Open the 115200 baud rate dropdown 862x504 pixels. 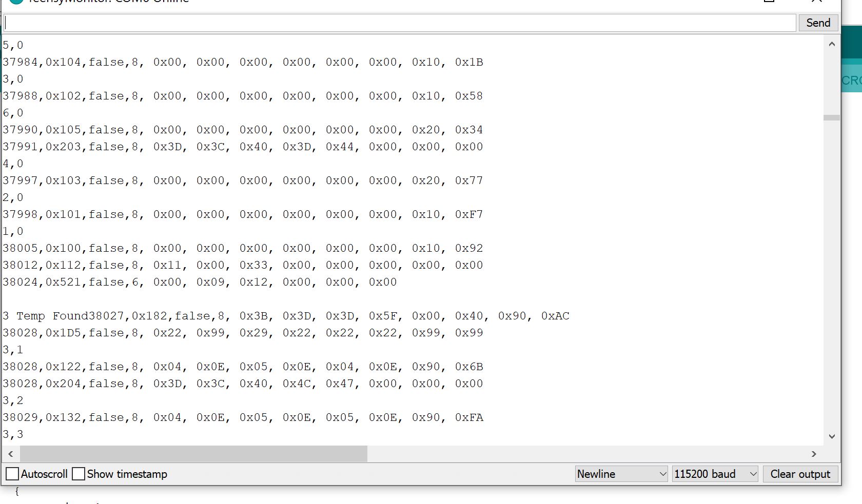[x=715, y=474]
